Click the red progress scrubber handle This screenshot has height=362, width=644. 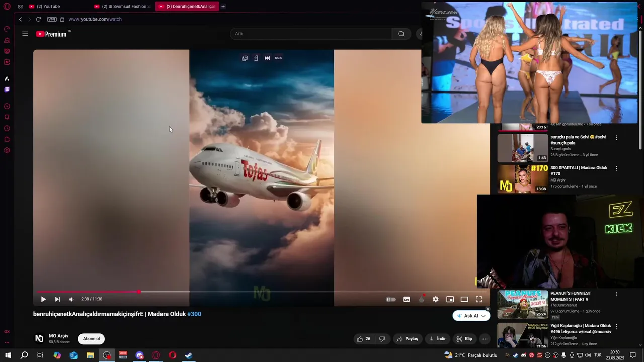(139, 292)
